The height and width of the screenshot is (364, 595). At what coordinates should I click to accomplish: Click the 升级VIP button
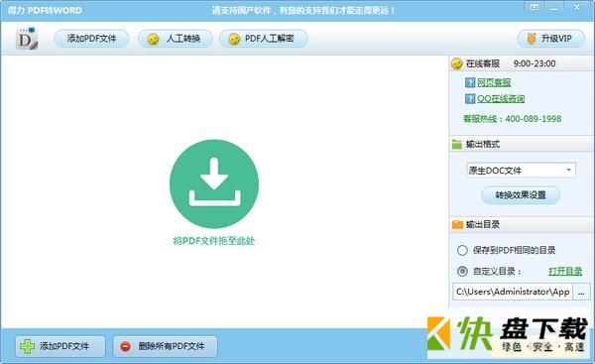click(551, 39)
